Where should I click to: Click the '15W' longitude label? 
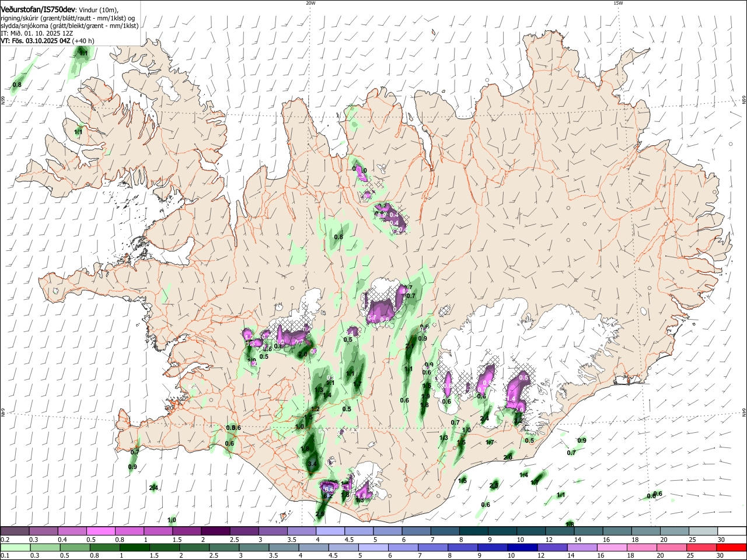click(x=618, y=3)
